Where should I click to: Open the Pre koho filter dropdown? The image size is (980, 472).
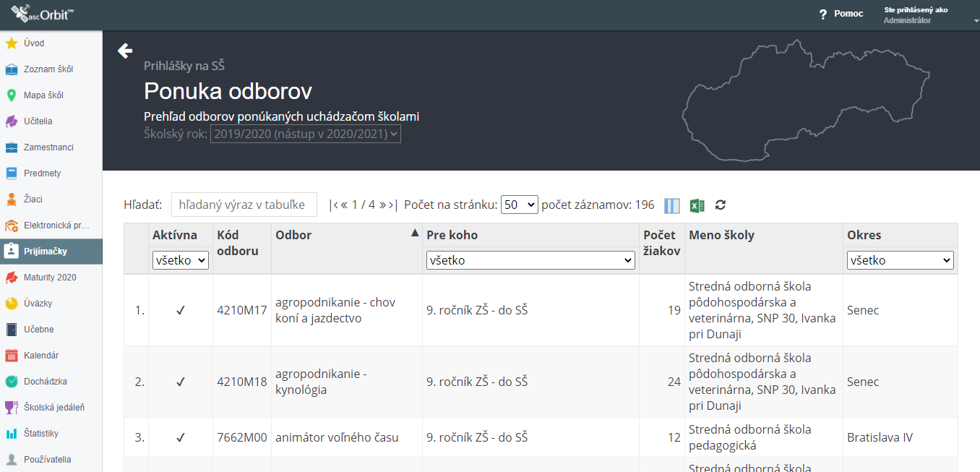tap(530, 260)
